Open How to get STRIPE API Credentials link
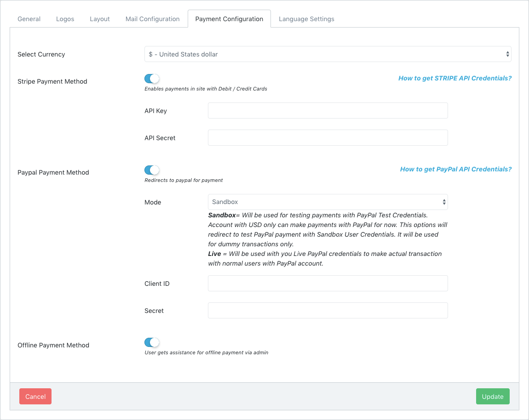The image size is (529, 420). 454,78
